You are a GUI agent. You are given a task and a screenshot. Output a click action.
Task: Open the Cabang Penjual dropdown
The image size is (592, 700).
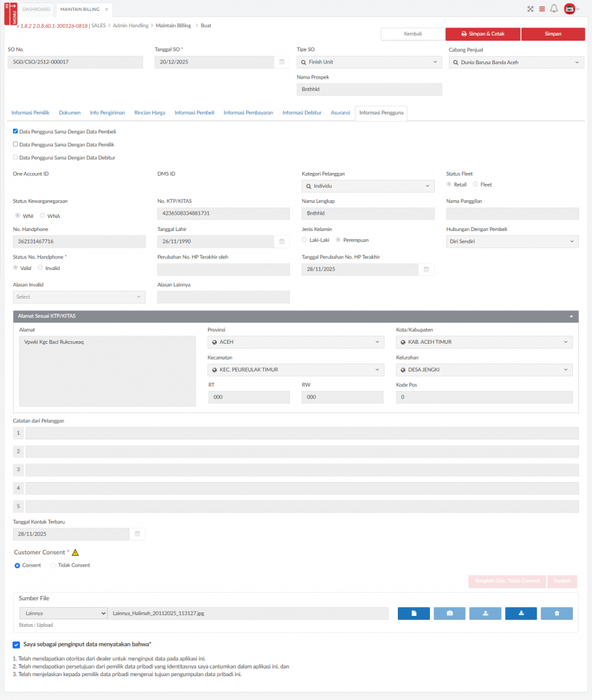[516, 62]
